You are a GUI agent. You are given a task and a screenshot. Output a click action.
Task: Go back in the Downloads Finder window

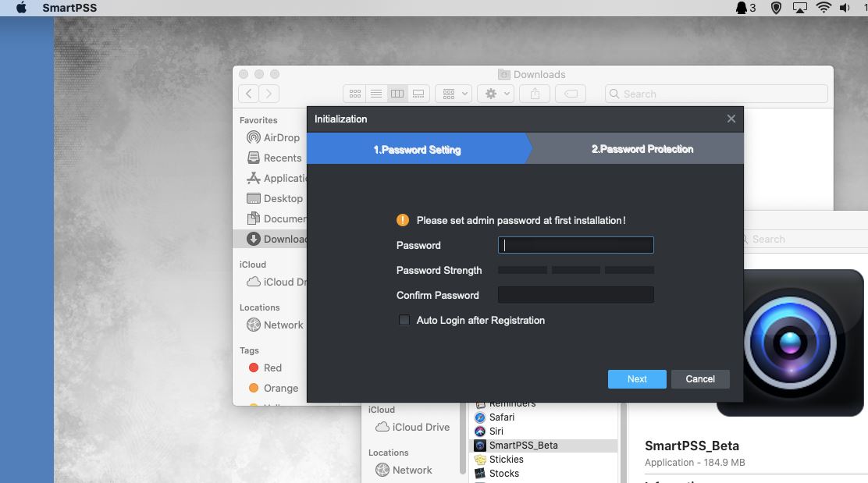point(248,94)
